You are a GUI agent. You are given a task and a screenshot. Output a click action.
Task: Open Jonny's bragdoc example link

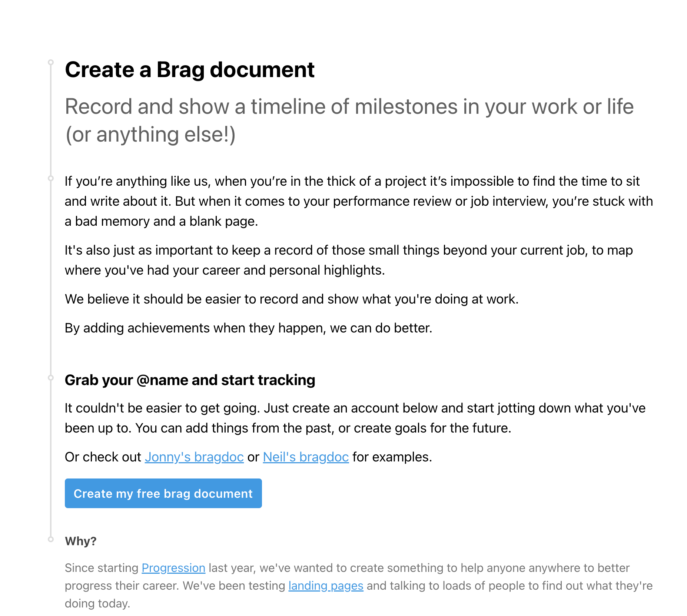194,457
